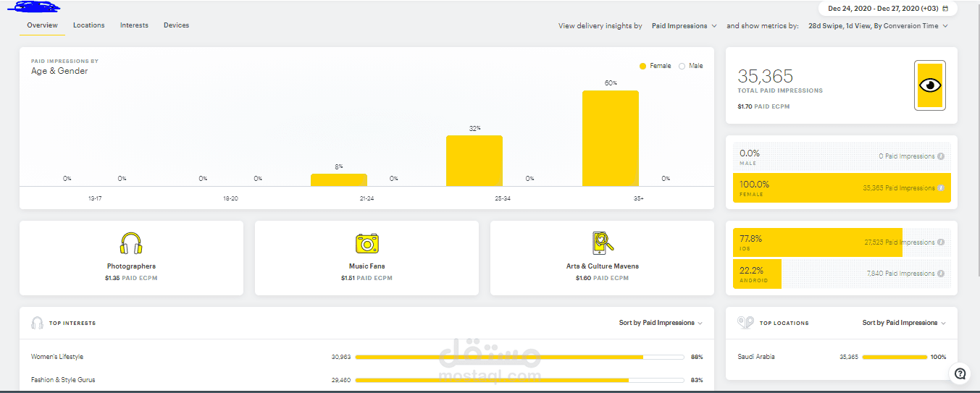Click info icon next to 7,840 Paid Impressions
Viewport: 980px width, 393px height.
click(941, 274)
